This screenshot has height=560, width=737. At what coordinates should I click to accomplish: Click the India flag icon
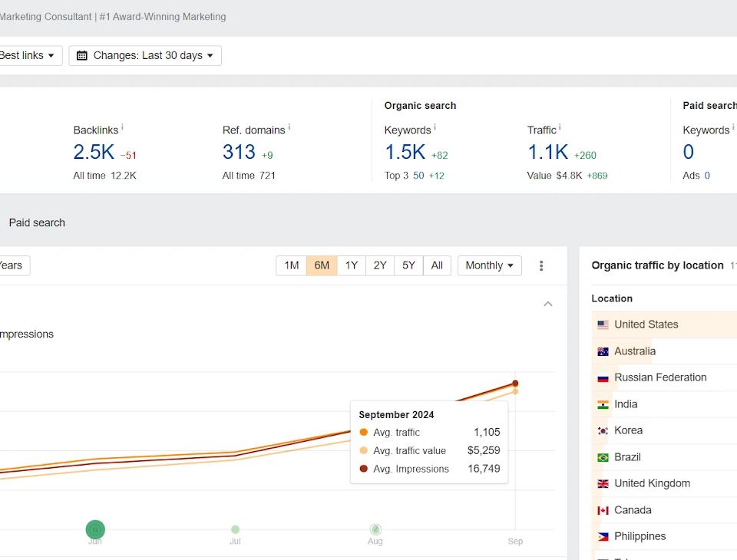[603, 404]
